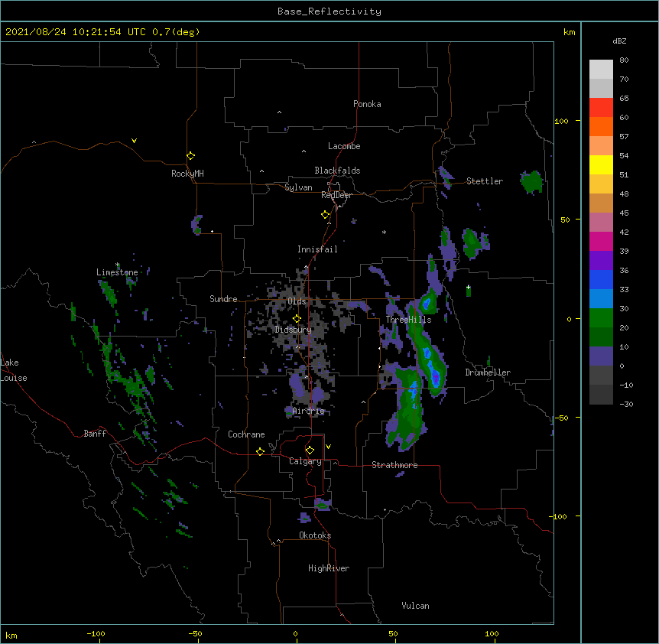Select the yellow diamond marker between Olds and Didsbury
This screenshot has width=659, height=644.
pyautogui.click(x=297, y=319)
